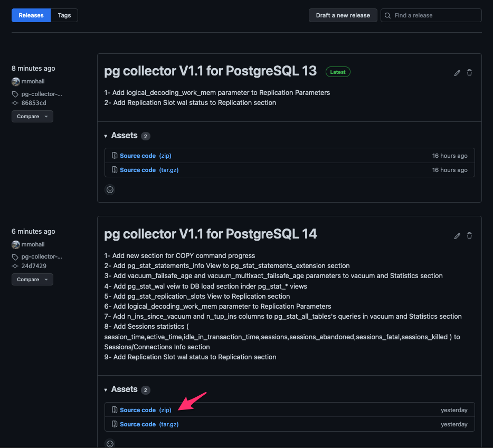Open pg collector V1.1 for PostgreSQL 13 title

pyautogui.click(x=210, y=71)
